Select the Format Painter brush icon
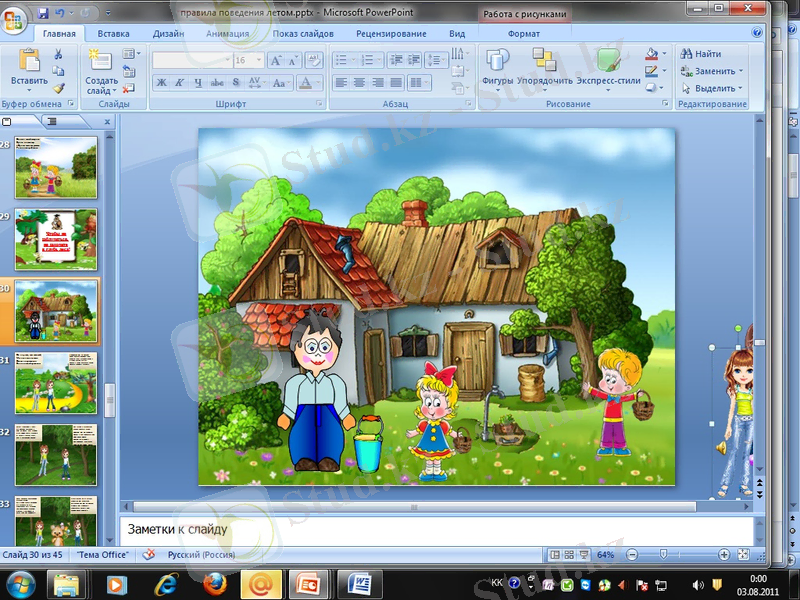800x600 pixels. pos(58,87)
